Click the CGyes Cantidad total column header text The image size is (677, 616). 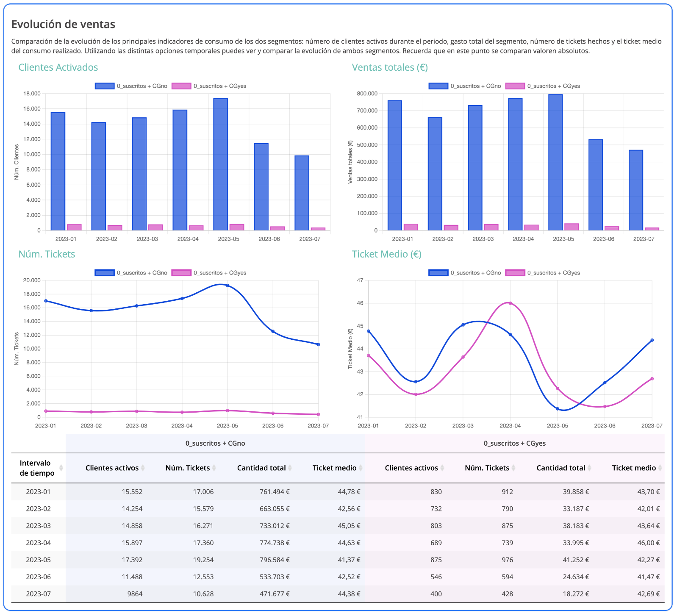click(x=560, y=468)
